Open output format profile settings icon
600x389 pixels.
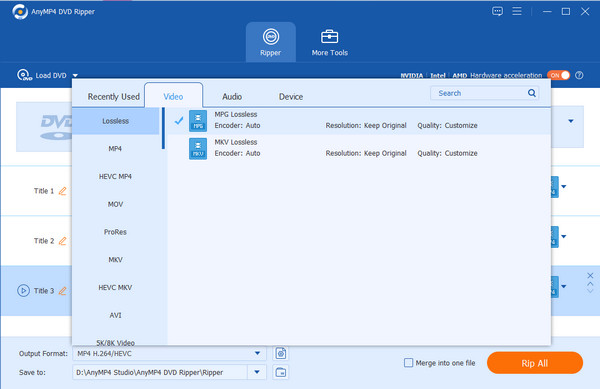(280, 353)
